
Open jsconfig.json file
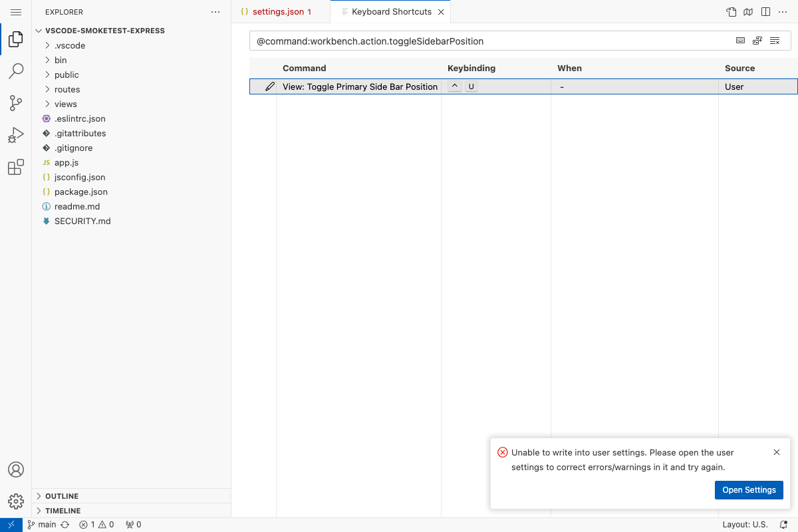point(131,177)
